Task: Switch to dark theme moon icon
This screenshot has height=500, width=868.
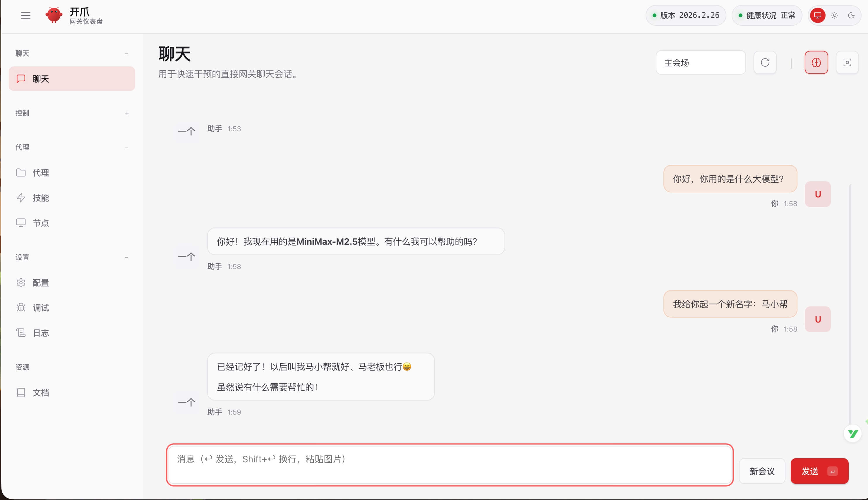Action: point(851,15)
